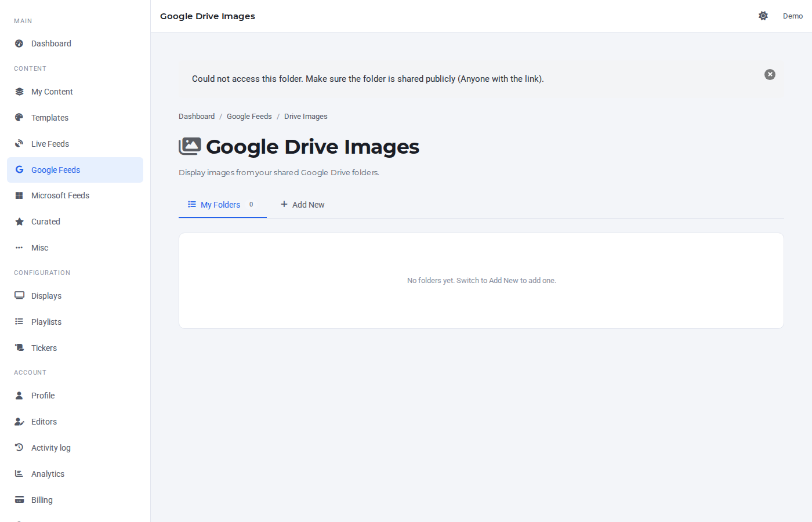Click the Profile person icon
Screen dimensions: 812x522
click(x=19, y=396)
